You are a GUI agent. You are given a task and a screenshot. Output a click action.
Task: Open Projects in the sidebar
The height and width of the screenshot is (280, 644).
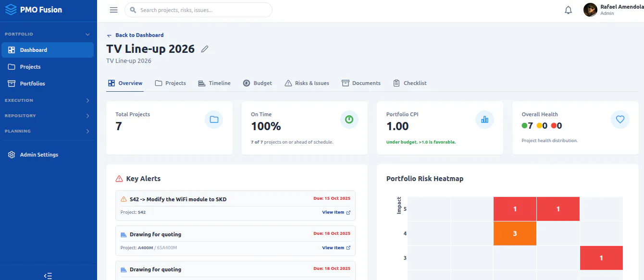48,67
